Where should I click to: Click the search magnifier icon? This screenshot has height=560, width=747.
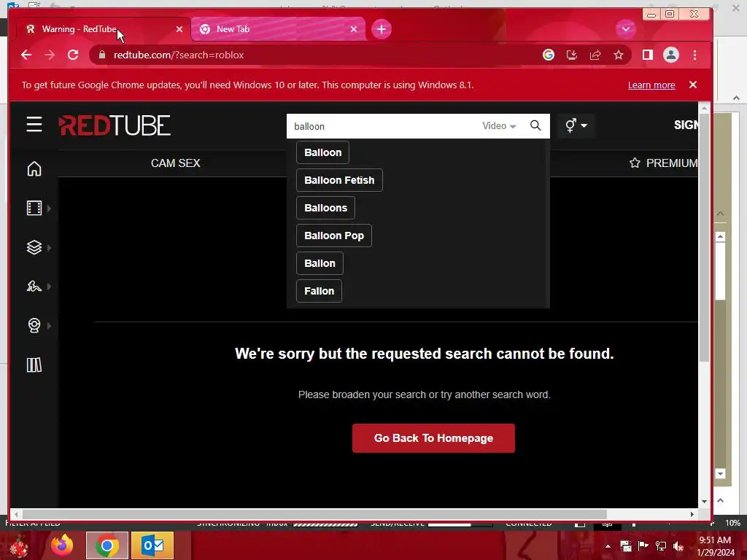click(x=535, y=125)
